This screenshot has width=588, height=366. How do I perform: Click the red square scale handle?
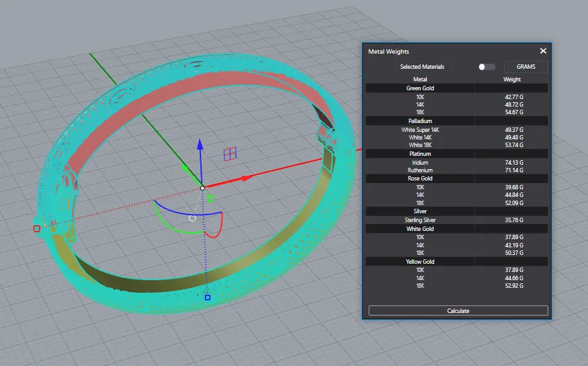(37, 228)
